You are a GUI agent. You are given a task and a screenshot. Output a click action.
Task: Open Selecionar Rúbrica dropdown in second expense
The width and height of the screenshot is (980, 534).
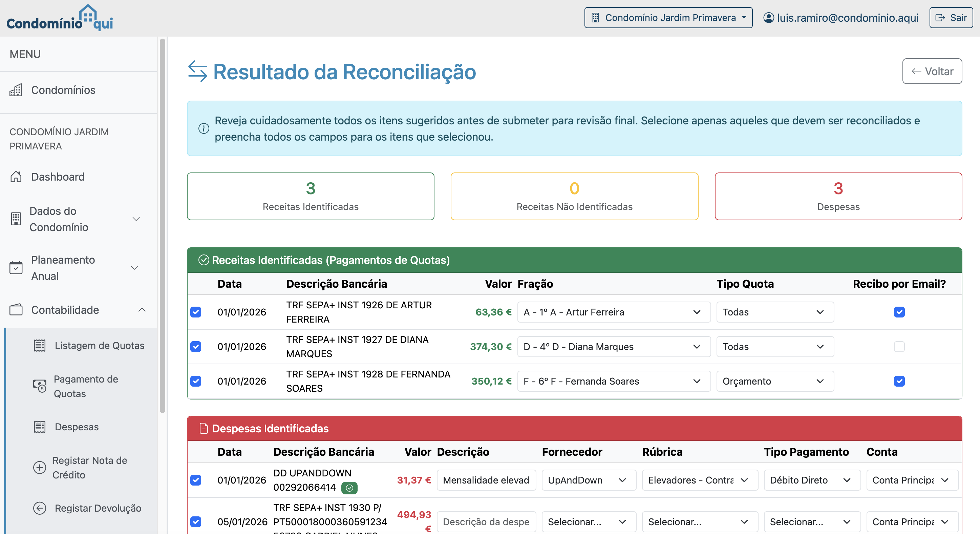700,522
